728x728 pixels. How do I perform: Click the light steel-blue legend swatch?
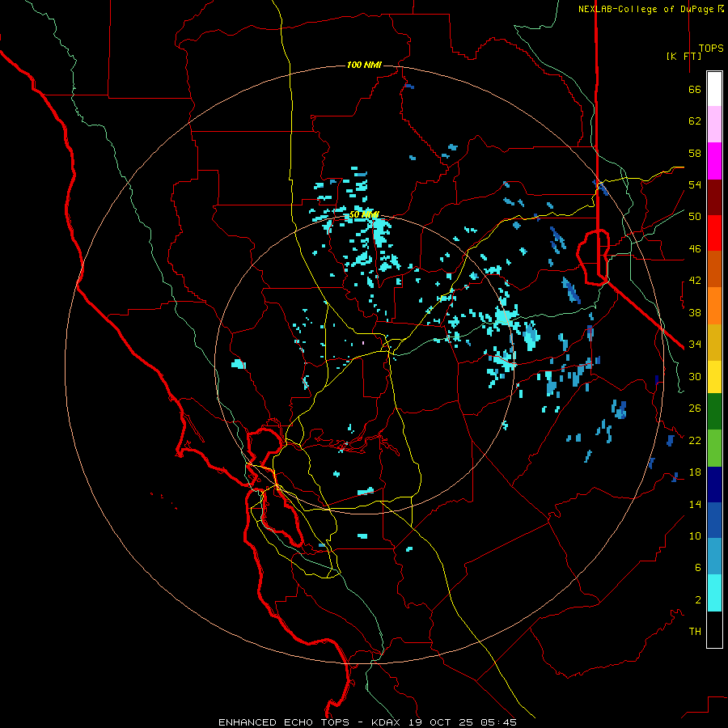pyautogui.click(x=714, y=557)
